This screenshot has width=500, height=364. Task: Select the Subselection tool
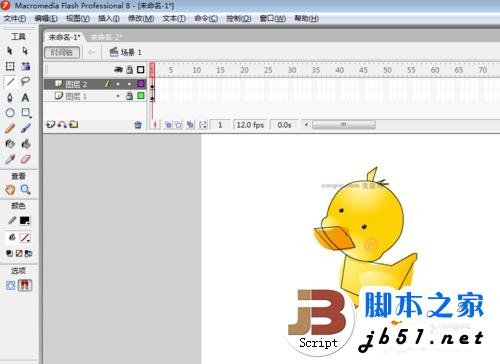(x=25, y=51)
